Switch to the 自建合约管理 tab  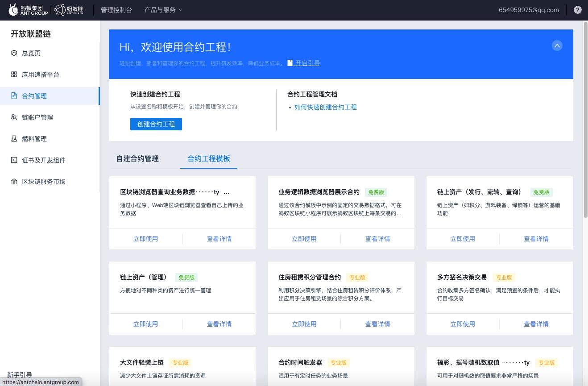point(137,158)
